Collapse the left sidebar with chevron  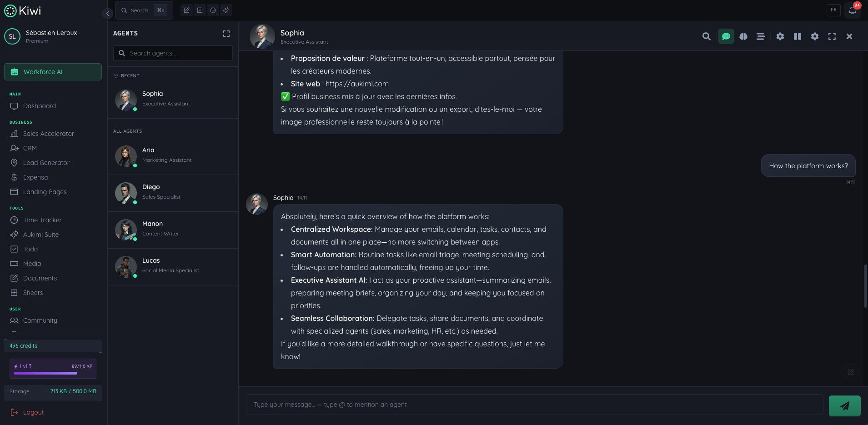[107, 14]
